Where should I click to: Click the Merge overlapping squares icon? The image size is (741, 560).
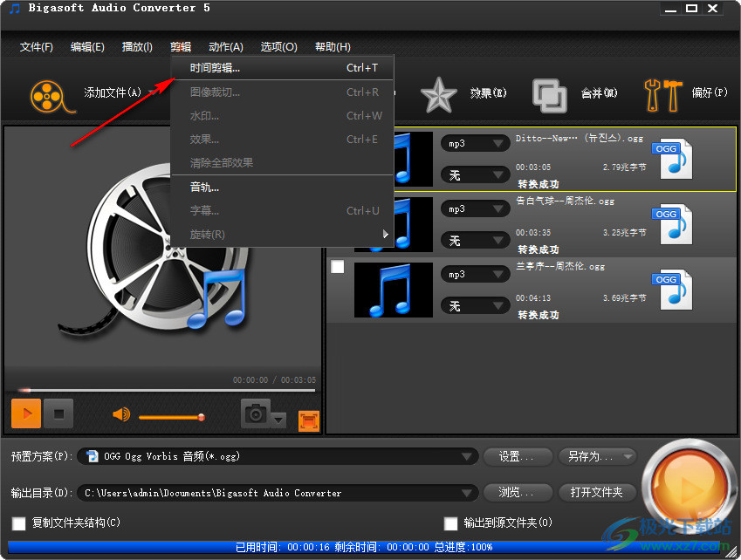tap(549, 95)
